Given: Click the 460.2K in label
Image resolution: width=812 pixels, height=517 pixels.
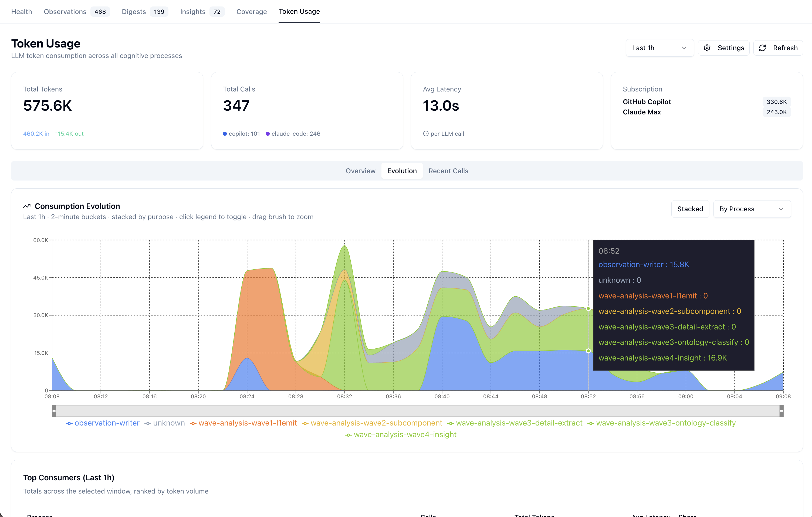Looking at the screenshot, I should pos(36,134).
